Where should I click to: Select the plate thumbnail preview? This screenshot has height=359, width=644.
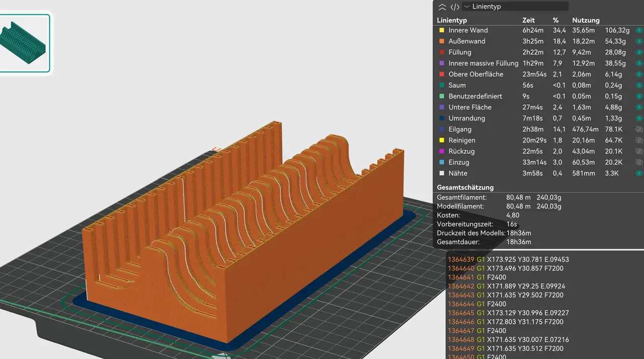click(x=25, y=43)
